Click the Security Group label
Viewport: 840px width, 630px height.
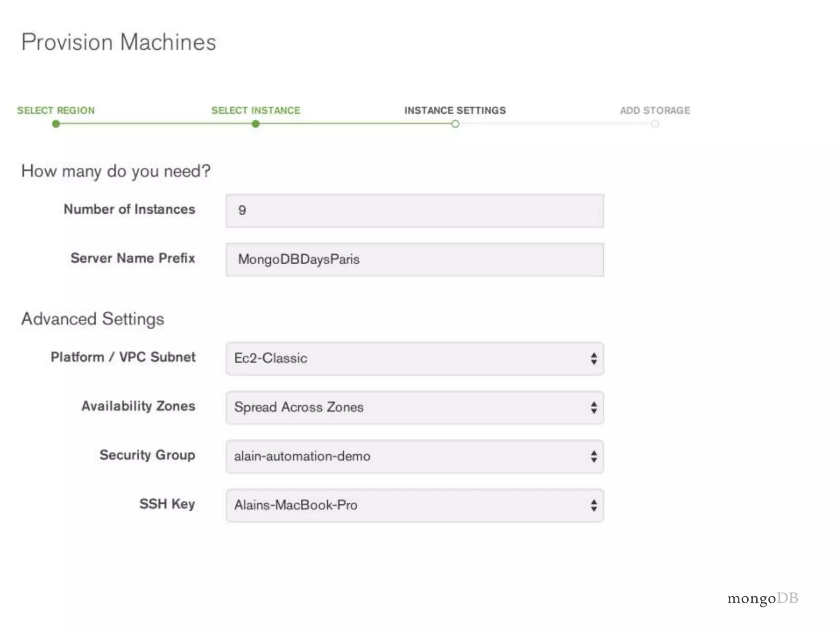(148, 455)
